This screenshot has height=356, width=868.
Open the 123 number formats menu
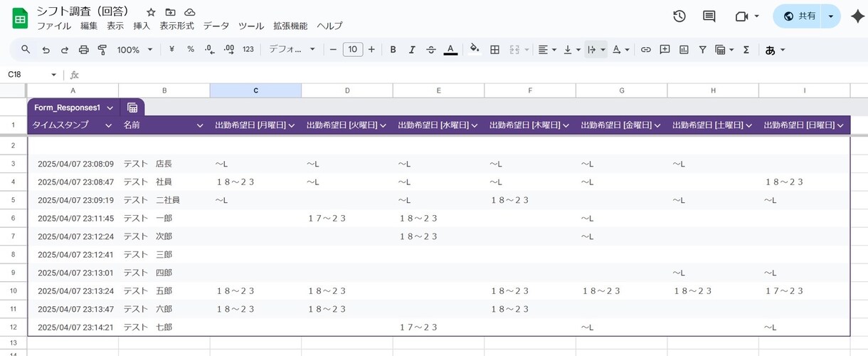(248, 50)
